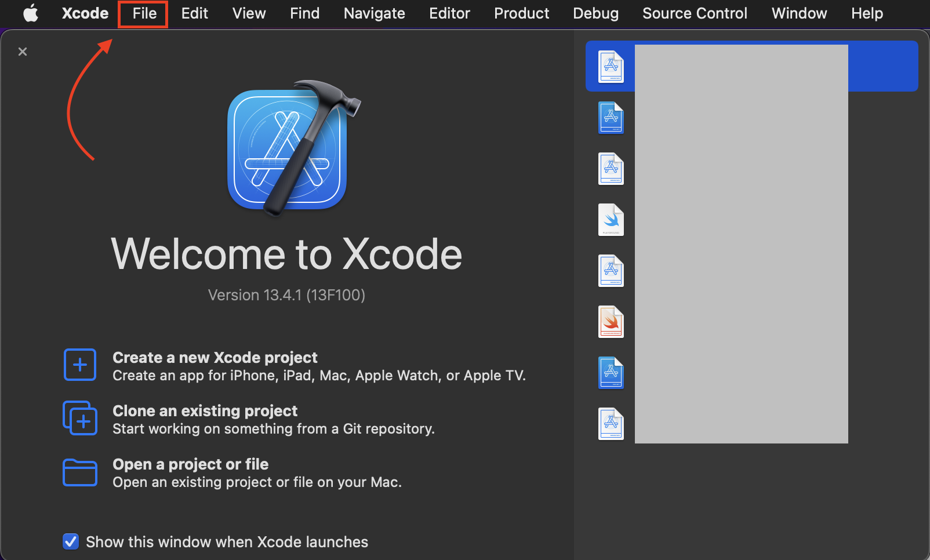The image size is (930, 560).
Task: Click 'Create an app for iPhone, iPad, Mac' description
Action: coord(319,376)
